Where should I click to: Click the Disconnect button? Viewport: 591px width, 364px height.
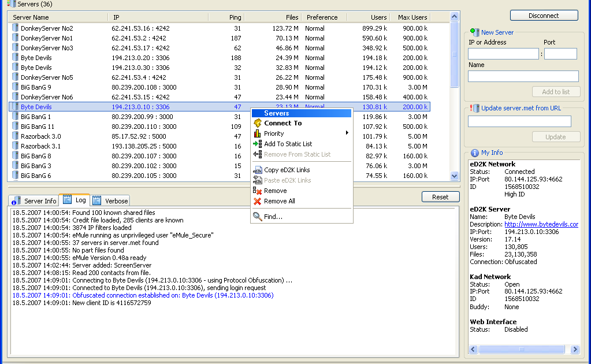544,16
